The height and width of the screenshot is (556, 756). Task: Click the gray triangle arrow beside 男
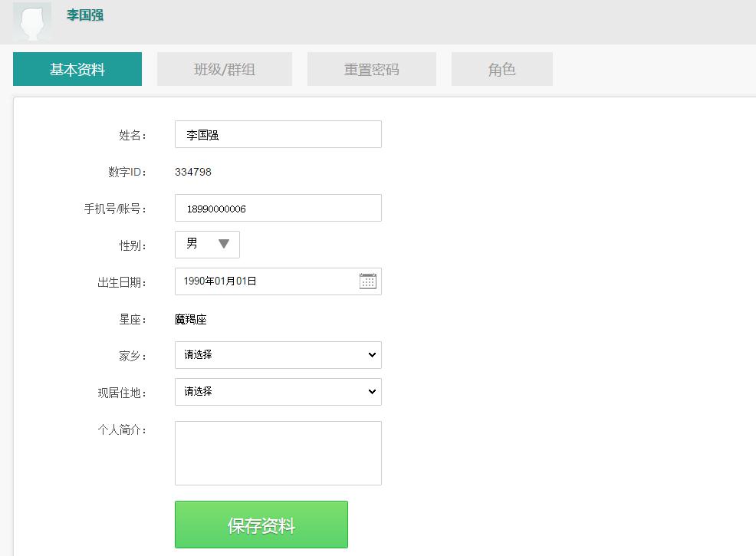pos(224,244)
